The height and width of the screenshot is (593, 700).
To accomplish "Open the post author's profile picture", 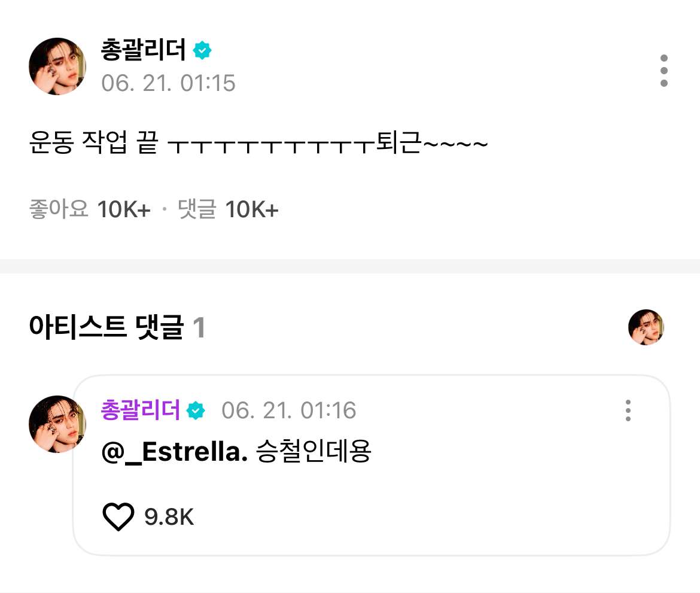I will click(x=57, y=66).
